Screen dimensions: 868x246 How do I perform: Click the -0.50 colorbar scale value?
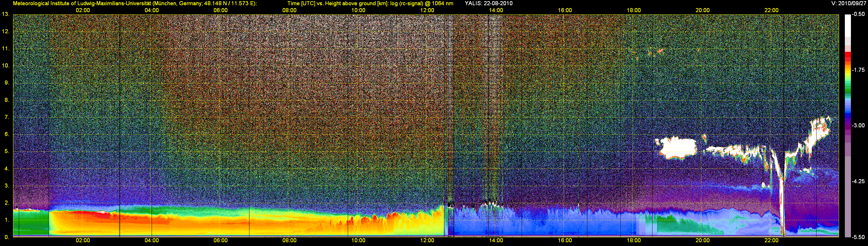click(858, 14)
